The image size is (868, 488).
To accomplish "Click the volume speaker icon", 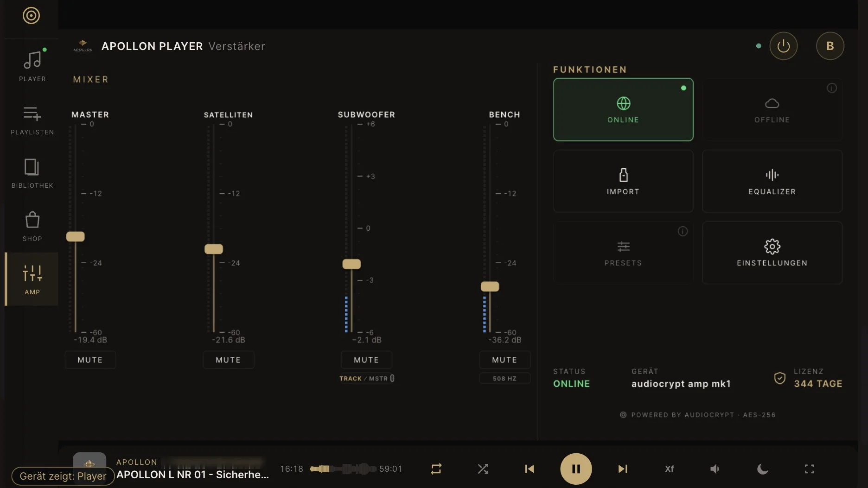I will [715, 469].
